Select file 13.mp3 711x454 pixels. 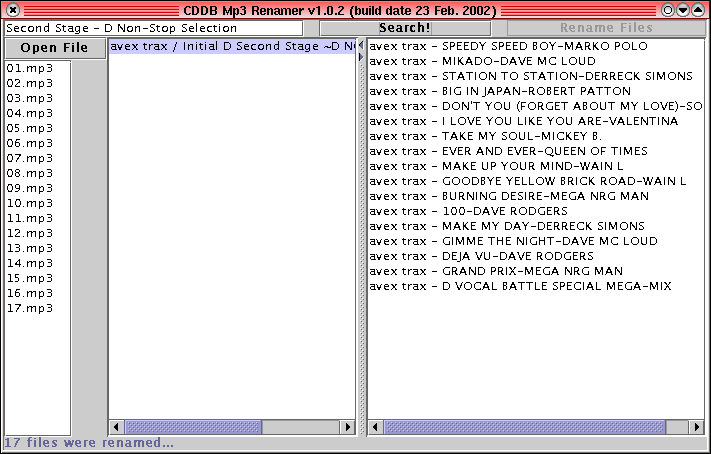[x=37, y=248]
